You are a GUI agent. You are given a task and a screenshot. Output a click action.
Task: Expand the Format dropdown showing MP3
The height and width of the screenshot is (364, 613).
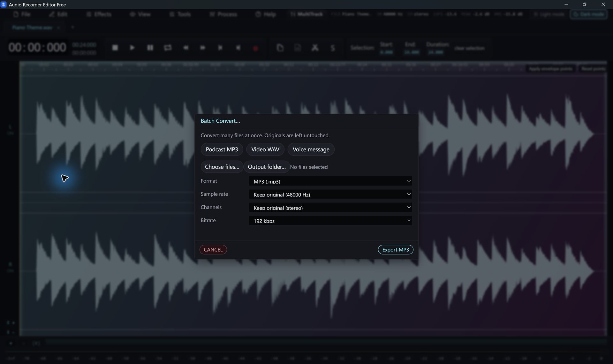pyautogui.click(x=330, y=181)
